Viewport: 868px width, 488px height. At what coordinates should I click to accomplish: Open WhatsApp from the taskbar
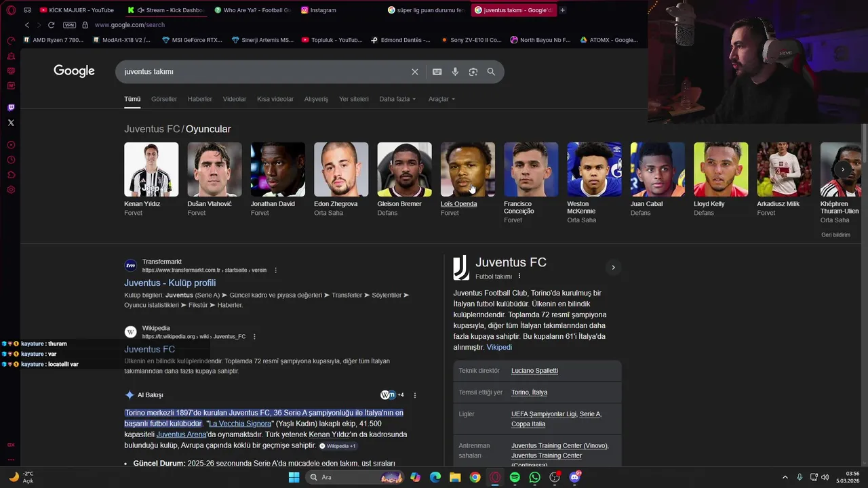[x=535, y=477]
